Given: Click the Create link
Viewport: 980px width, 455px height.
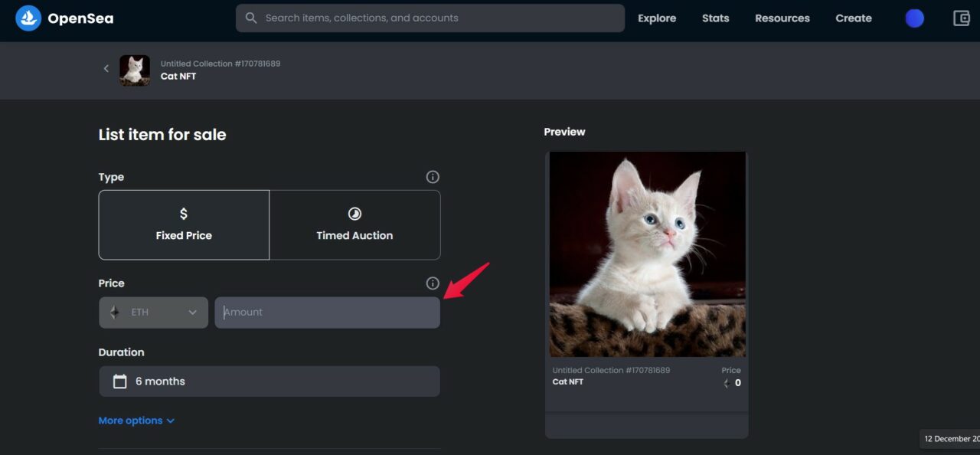Looking at the screenshot, I should coord(853,18).
